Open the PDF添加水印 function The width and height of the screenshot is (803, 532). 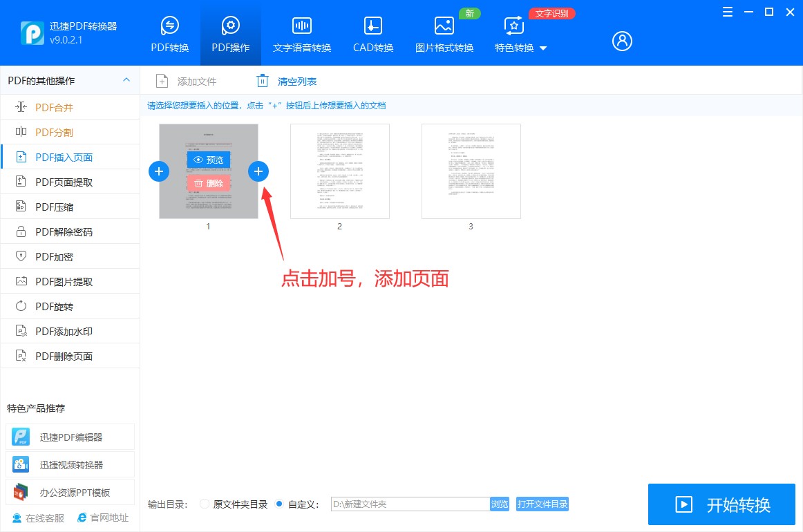click(62, 331)
